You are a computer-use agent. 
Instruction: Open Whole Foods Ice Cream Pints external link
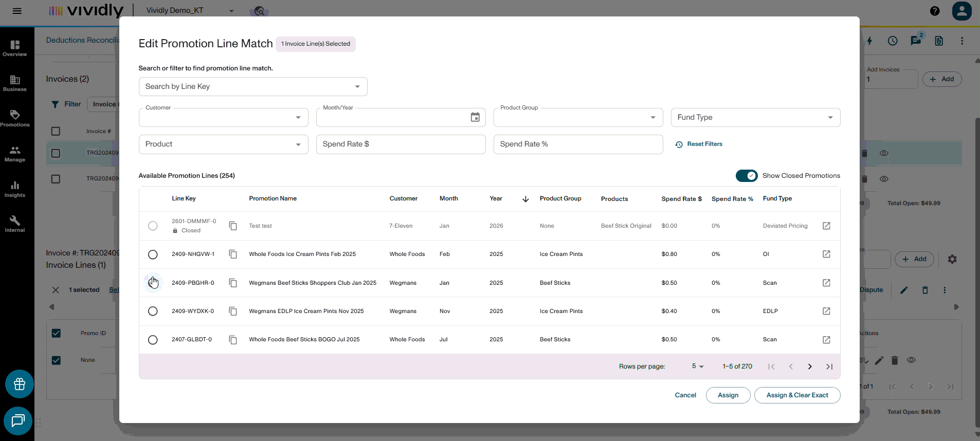(x=826, y=254)
